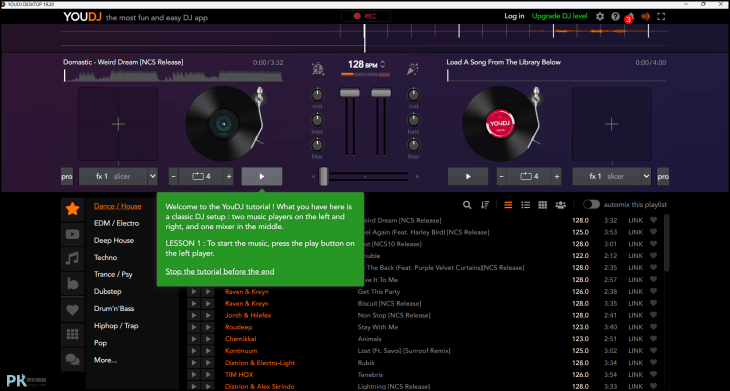Open the settings gear in header
This screenshot has height=391, width=730.
coord(600,16)
